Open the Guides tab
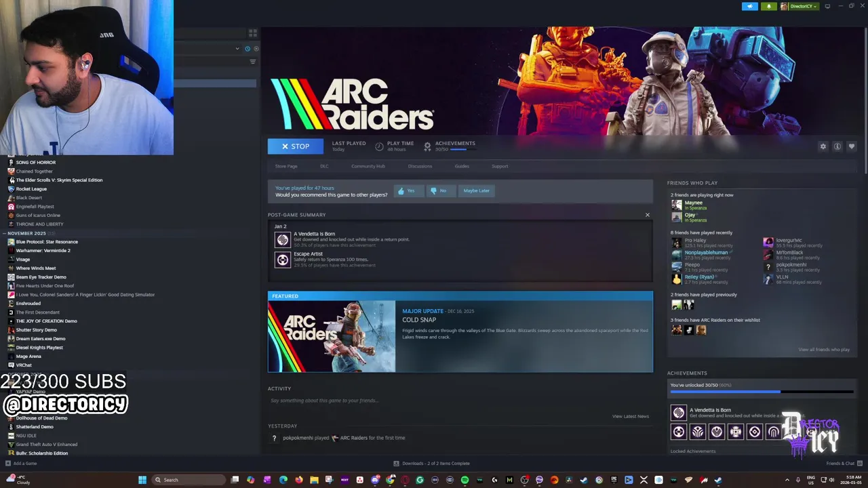The width and height of the screenshot is (868, 488). click(462, 166)
